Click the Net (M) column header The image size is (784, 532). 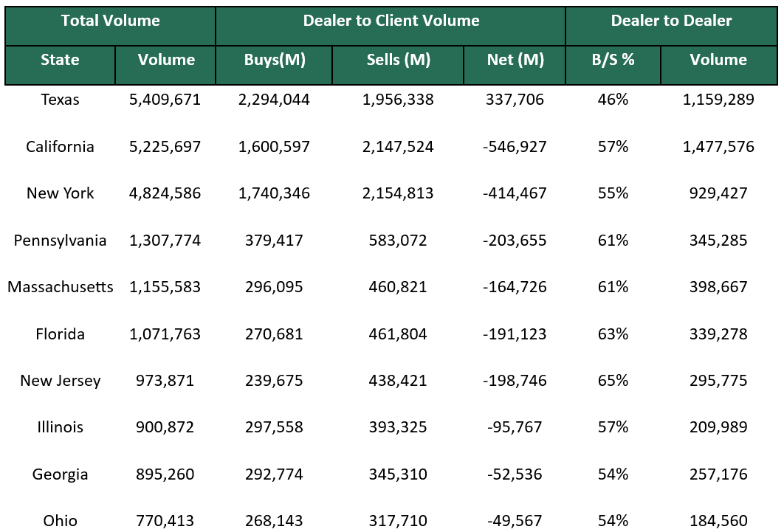click(x=515, y=61)
